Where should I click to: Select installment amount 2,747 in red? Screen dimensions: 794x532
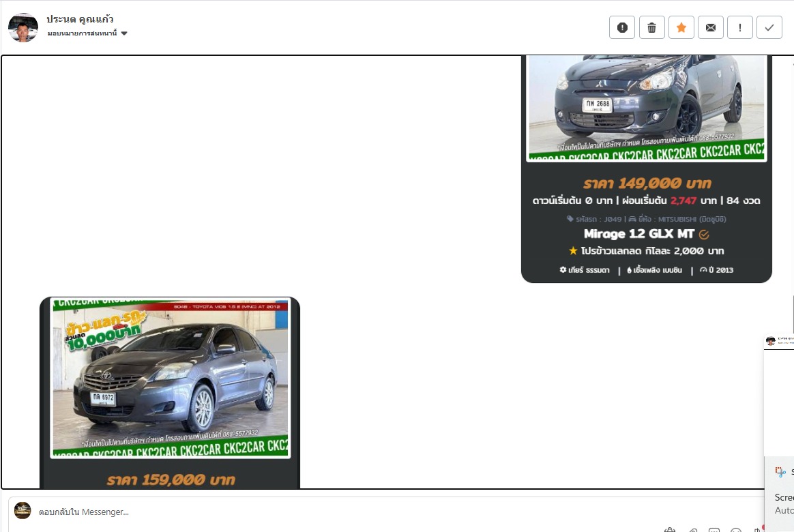pos(683,201)
